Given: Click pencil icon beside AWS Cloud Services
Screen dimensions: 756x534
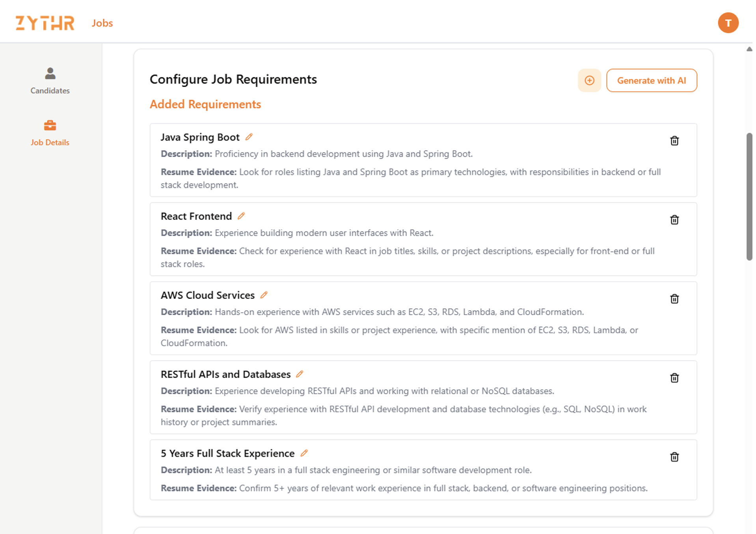Looking at the screenshot, I should 264,295.
